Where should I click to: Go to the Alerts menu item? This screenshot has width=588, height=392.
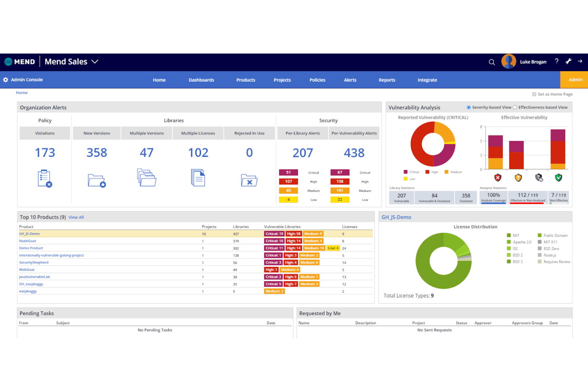tap(350, 80)
